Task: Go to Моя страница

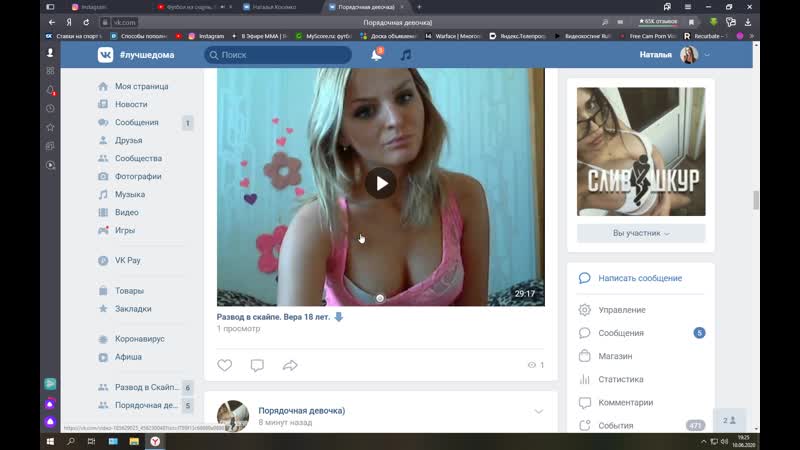Action: point(141,86)
